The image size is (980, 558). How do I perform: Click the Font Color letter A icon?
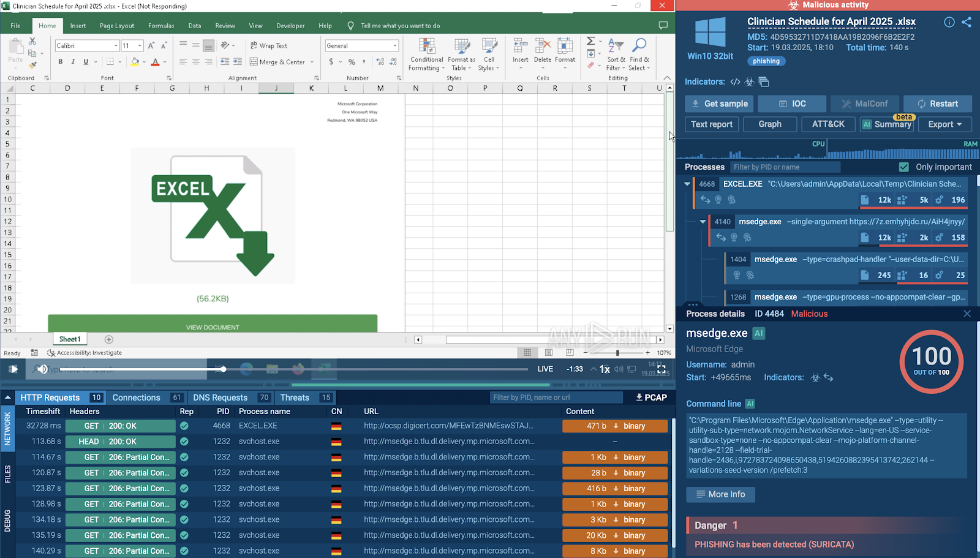coord(155,62)
